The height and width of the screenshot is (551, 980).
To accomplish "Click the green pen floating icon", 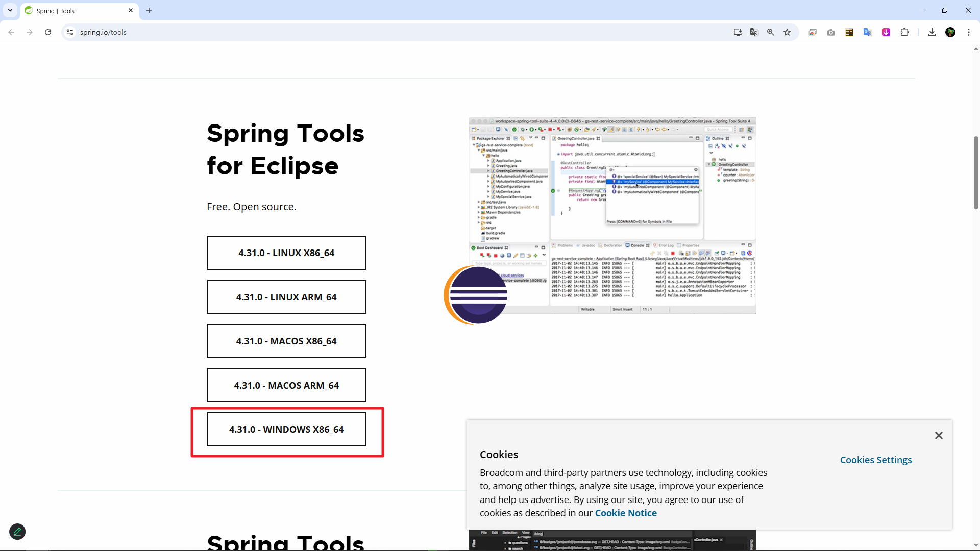I will (x=17, y=532).
